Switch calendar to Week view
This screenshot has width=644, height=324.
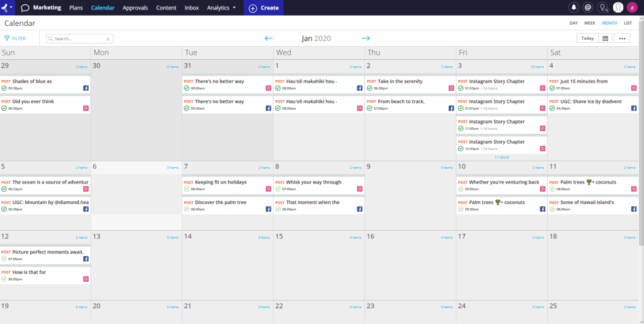point(589,23)
